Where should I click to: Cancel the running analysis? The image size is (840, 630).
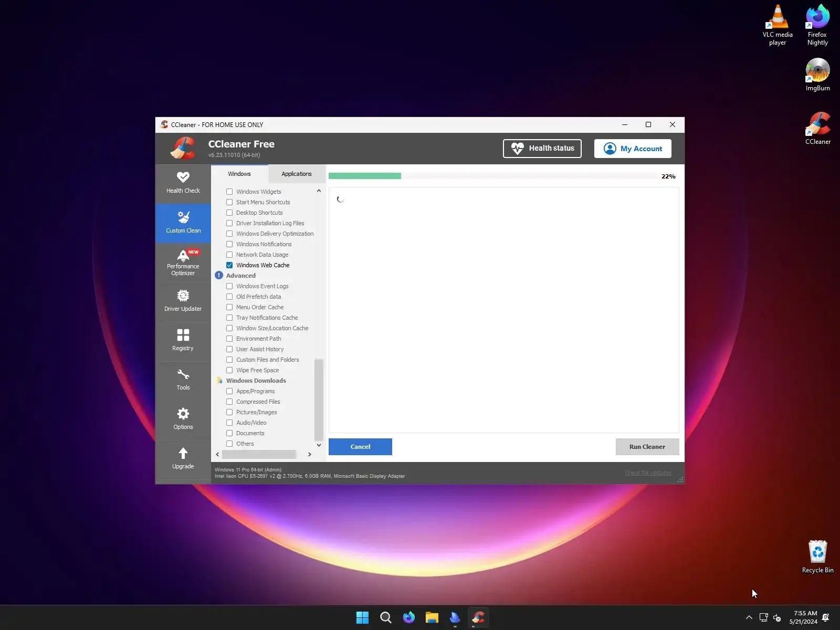click(360, 447)
